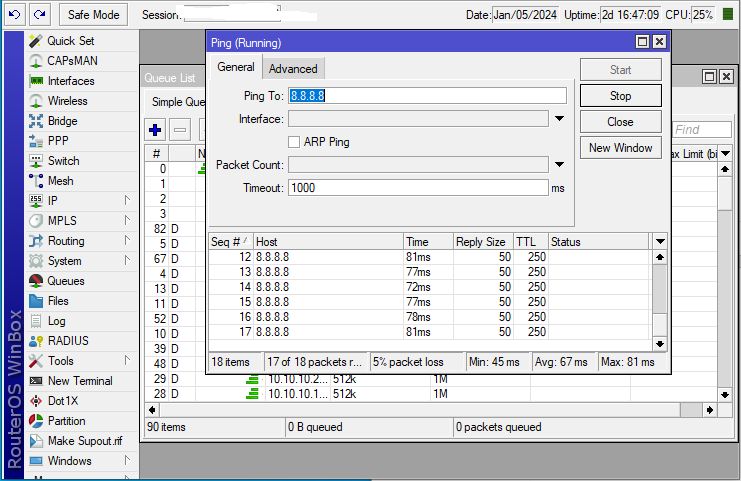This screenshot has height=481, width=741.
Task: Click the Ping To address field
Action: (x=427, y=96)
